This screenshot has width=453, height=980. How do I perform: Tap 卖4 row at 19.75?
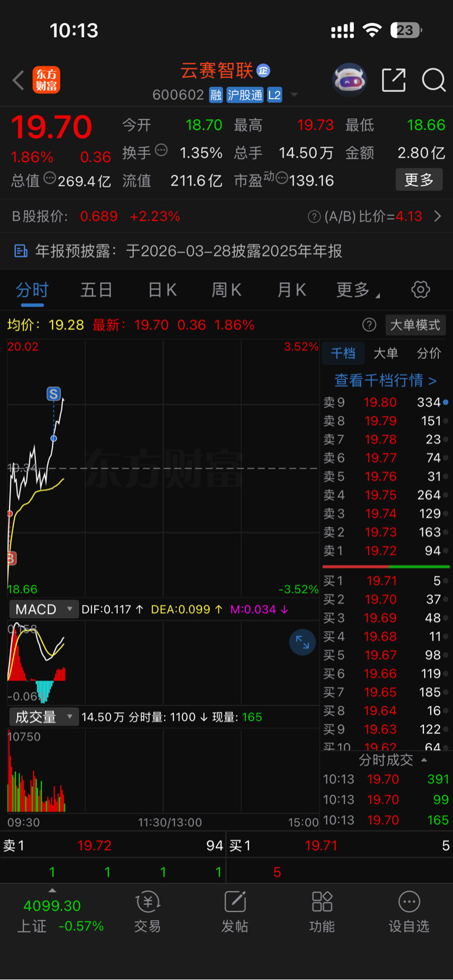pyautogui.click(x=386, y=495)
